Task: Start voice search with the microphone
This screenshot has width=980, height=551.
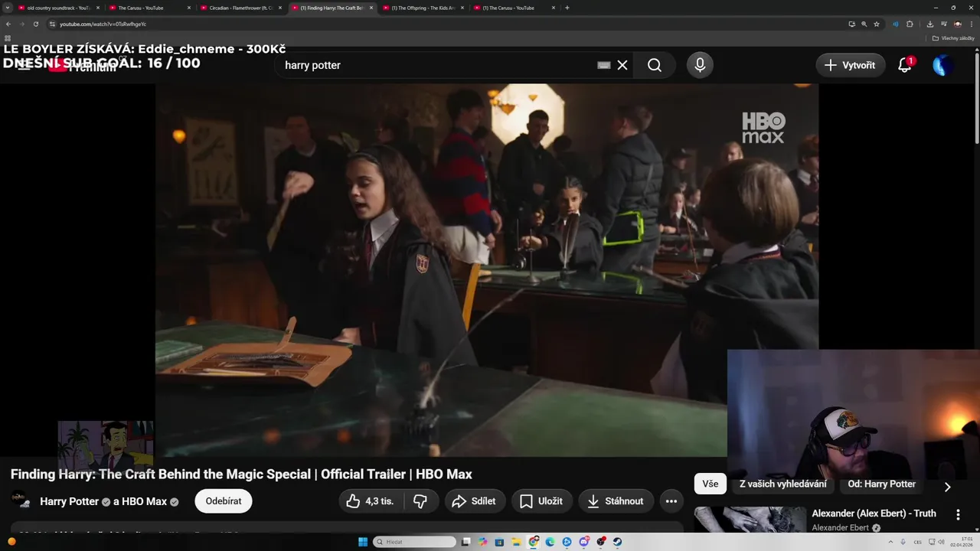Action: pyautogui.click(x=700, y=65)
